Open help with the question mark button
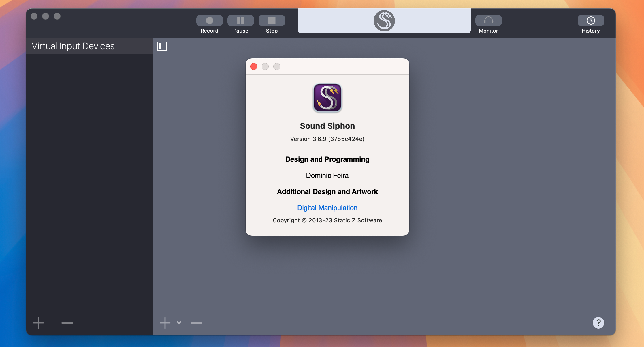 (x=598, y=323)
